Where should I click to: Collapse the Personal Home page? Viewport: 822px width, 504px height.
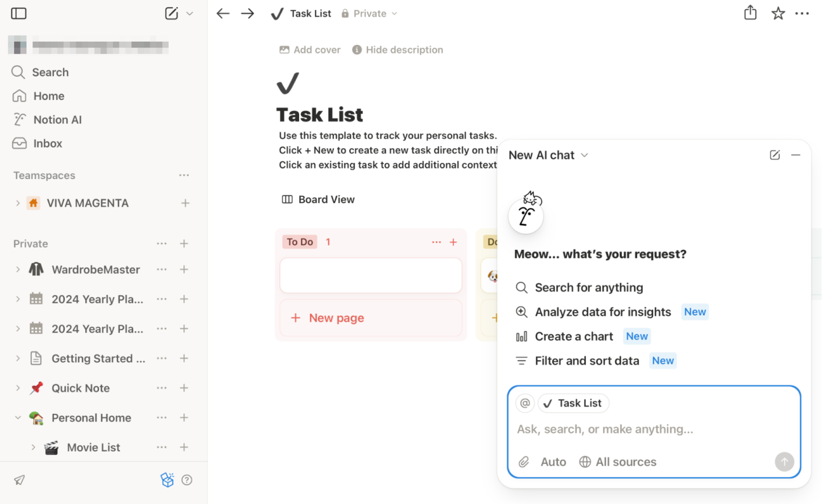18,418
